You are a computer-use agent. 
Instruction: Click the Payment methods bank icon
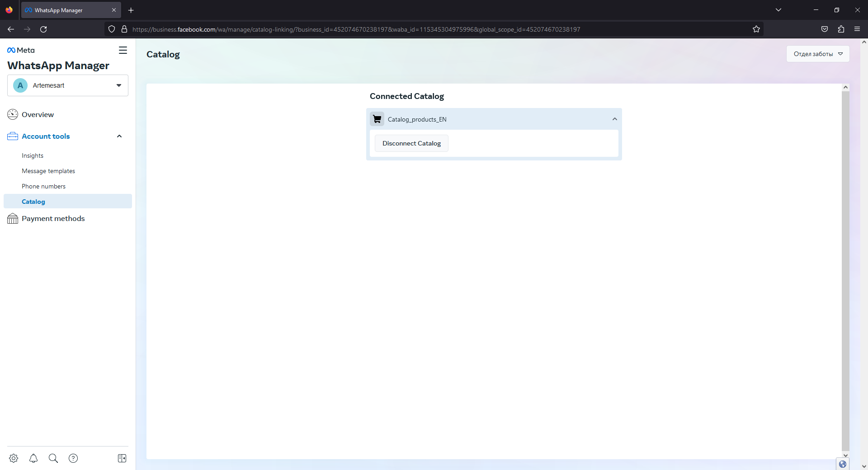pos(13,219)
